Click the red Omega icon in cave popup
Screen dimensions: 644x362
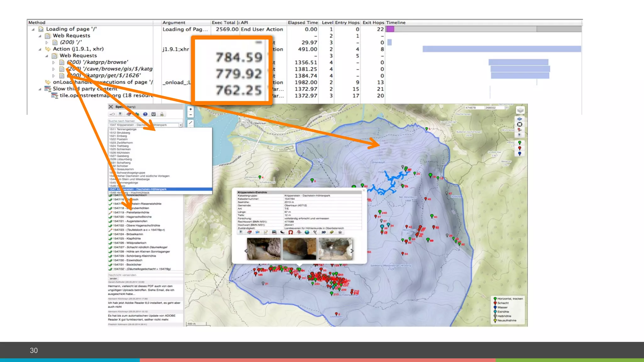point(291,232)
